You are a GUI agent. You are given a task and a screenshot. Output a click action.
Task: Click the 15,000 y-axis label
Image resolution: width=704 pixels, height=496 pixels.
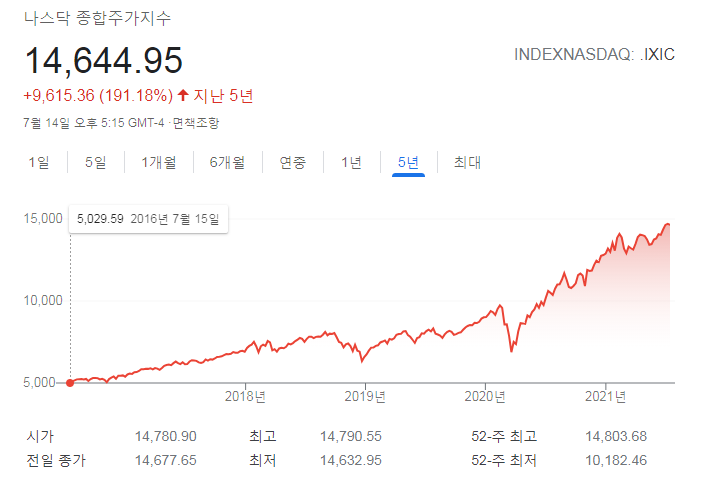click(x=43, y=219)
